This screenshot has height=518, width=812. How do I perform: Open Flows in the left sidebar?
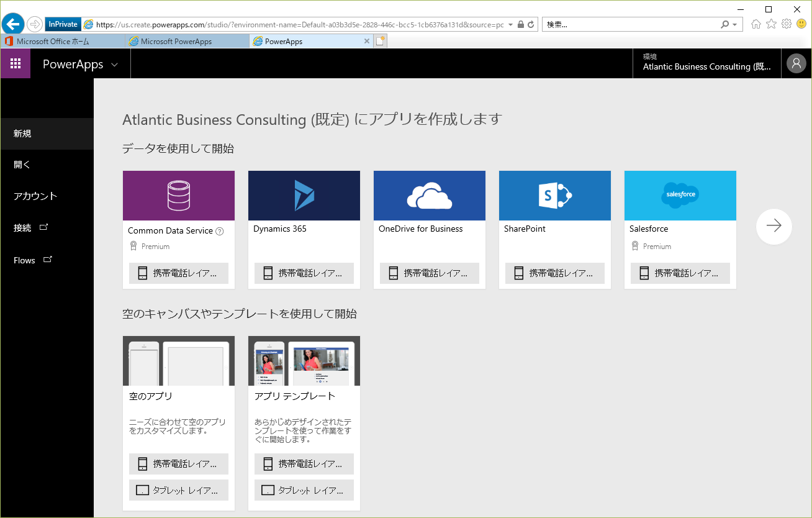point(47,260)
